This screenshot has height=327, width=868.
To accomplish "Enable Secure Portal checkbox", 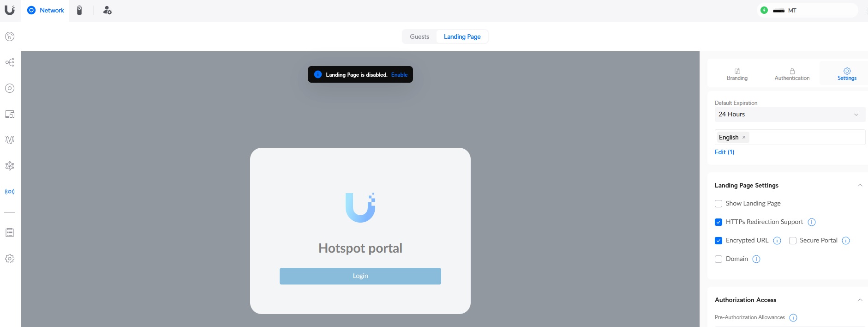I will click(x=793, y=241).
